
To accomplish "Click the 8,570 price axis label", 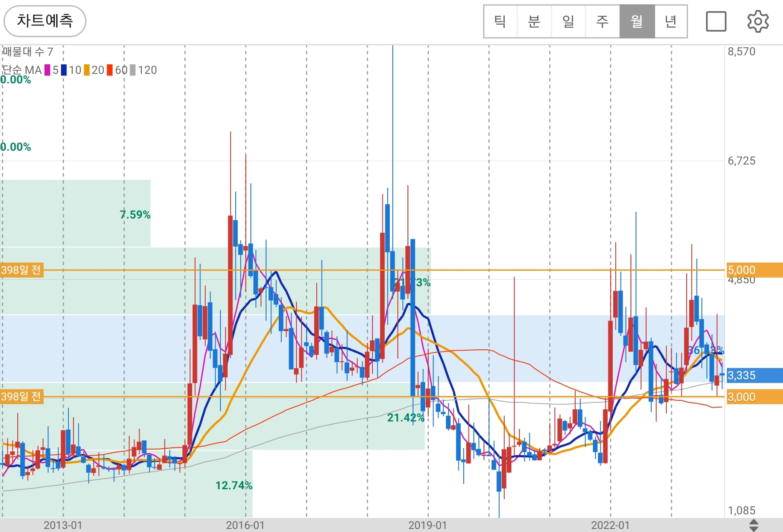I will point(742,52).
